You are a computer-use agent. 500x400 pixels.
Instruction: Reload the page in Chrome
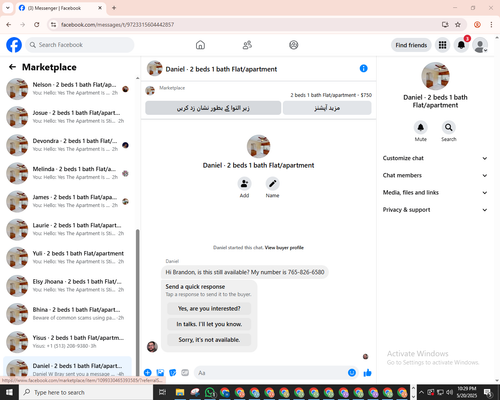click(x=37, y=24)
